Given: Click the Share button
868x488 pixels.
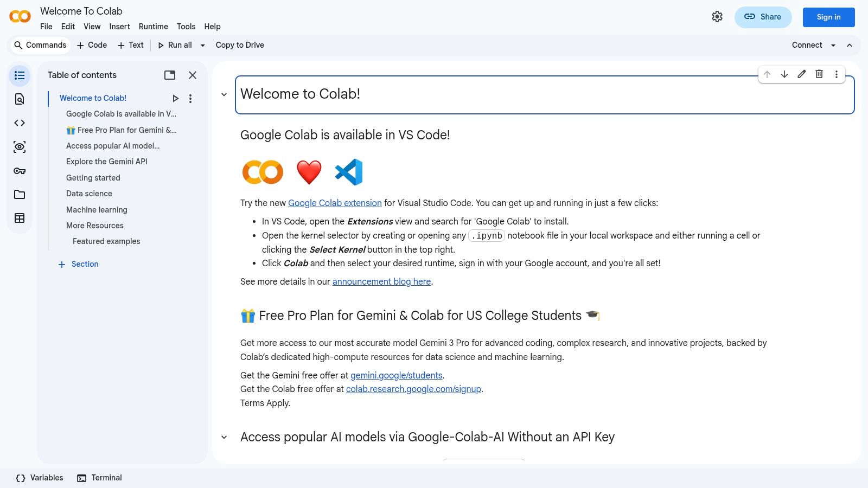Looking at the screenshot, I should [763, 17].
